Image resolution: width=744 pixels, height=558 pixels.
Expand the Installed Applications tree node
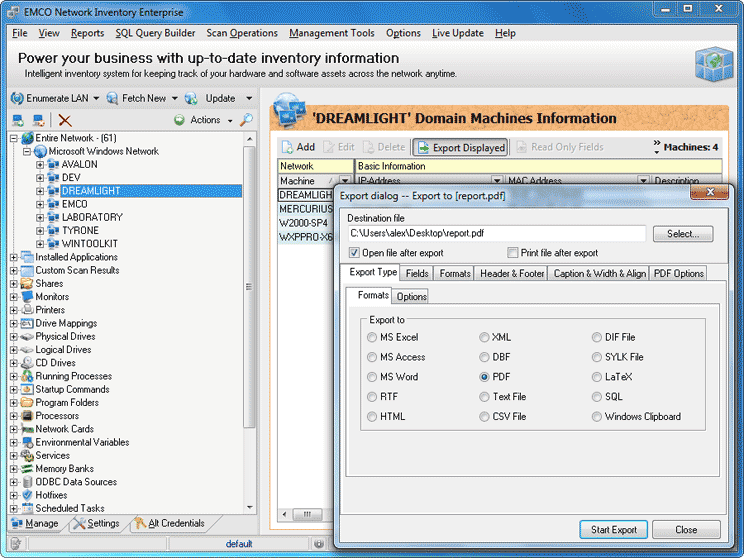pos(14,257)
